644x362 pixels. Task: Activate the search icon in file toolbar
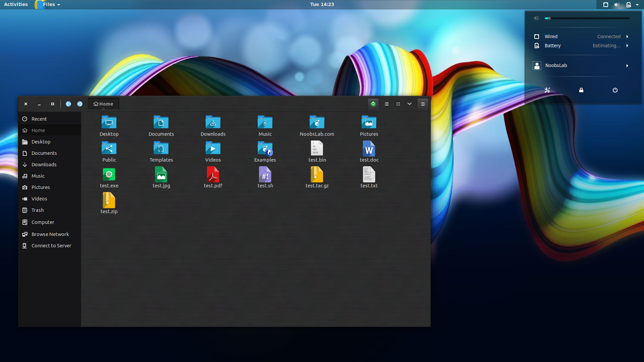coord(373,104)
